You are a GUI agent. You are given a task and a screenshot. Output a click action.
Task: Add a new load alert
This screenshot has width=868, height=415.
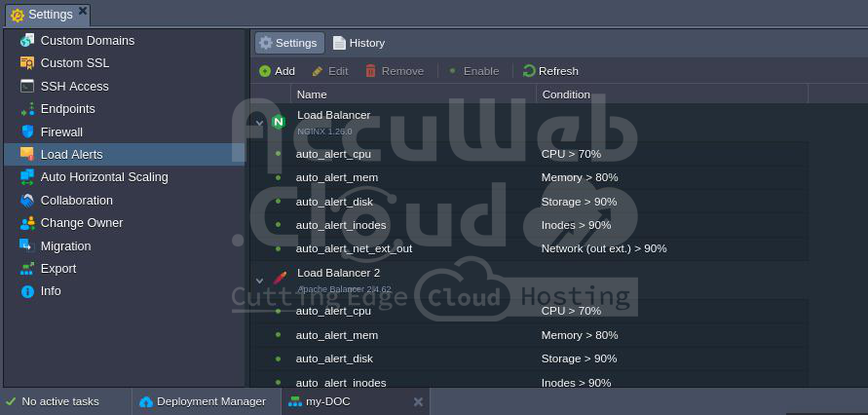coord(277,71)
